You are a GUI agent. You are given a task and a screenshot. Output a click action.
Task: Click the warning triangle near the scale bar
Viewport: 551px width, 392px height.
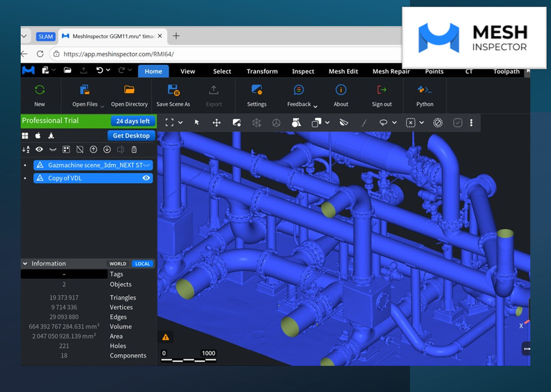pyautogui.click(x=166, y=337)
